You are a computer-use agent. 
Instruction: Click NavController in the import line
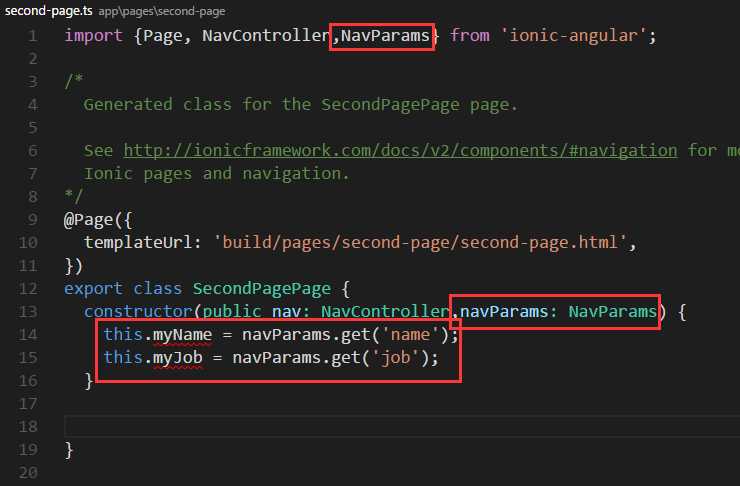(266, 36)
